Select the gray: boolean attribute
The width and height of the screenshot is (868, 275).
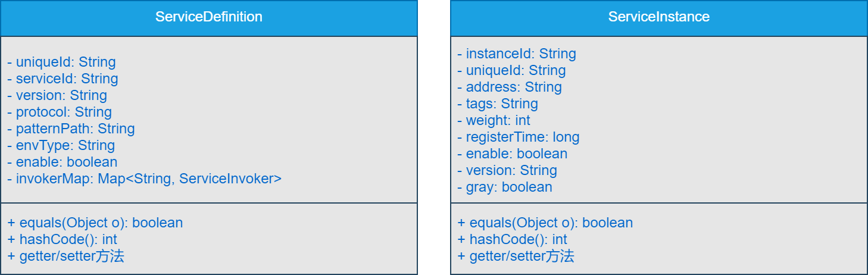tap(505, 187)
